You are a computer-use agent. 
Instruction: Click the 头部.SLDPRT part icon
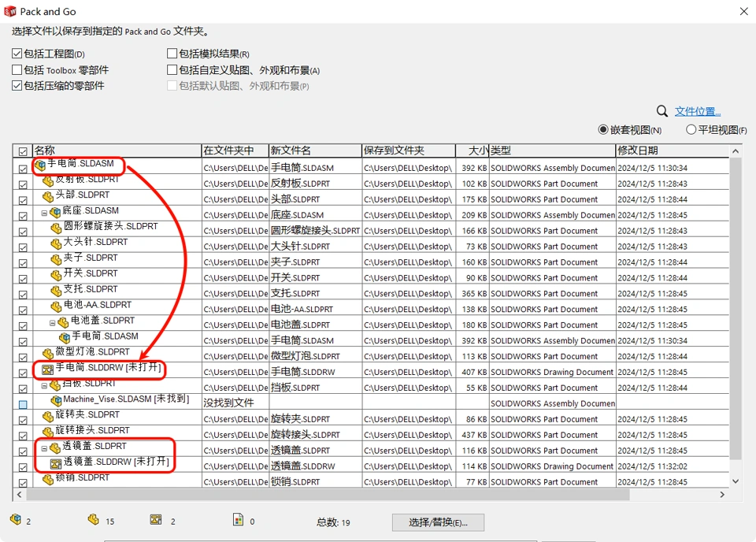[x=48, y=196]
